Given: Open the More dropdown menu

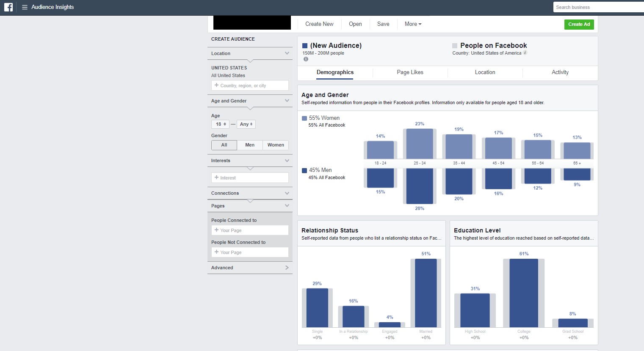Looking at the screenshot, I should (412, 24).
